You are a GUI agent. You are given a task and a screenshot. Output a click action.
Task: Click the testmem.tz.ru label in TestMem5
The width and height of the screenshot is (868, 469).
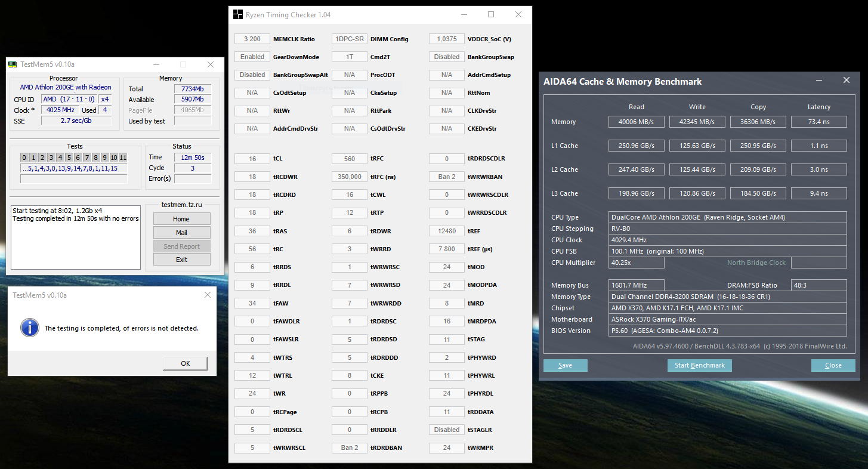click(x=181, y=205)
